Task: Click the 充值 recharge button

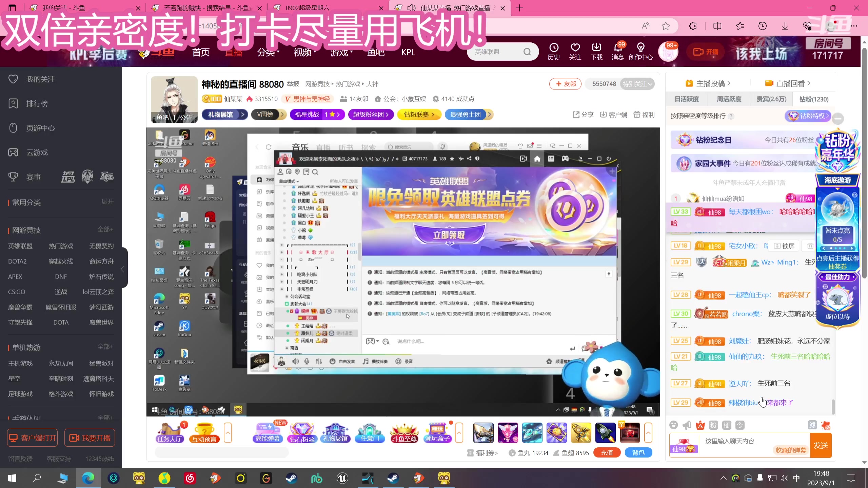Action: [607, 453]
